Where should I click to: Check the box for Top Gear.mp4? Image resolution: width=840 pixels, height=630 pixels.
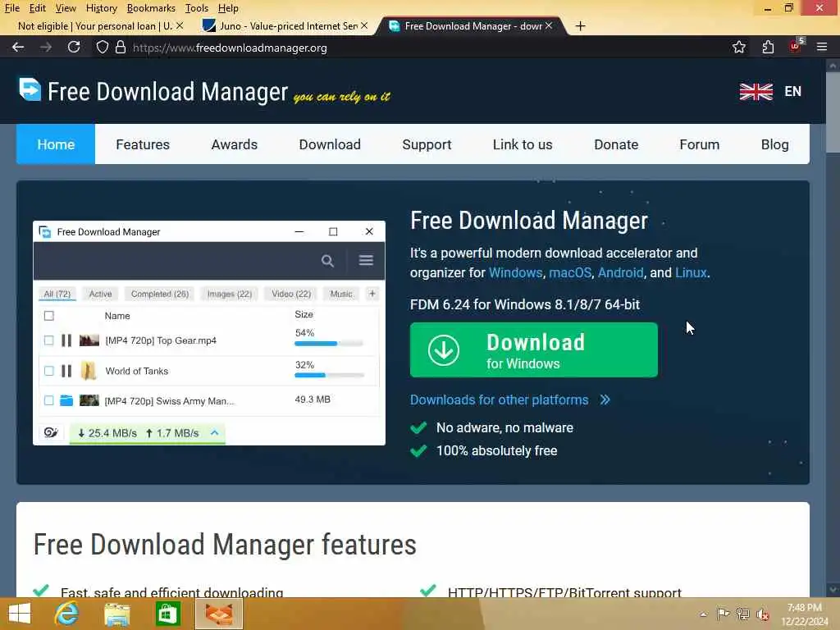(48, 340)
